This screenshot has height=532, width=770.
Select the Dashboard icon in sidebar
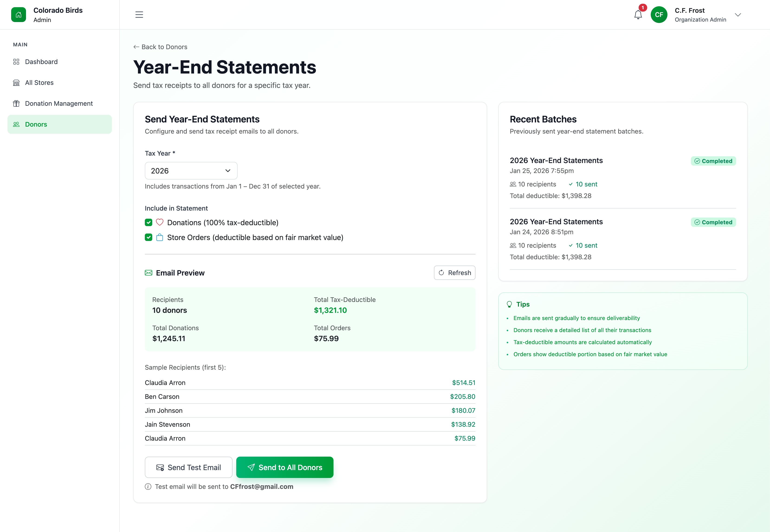(x=16, y=62)
